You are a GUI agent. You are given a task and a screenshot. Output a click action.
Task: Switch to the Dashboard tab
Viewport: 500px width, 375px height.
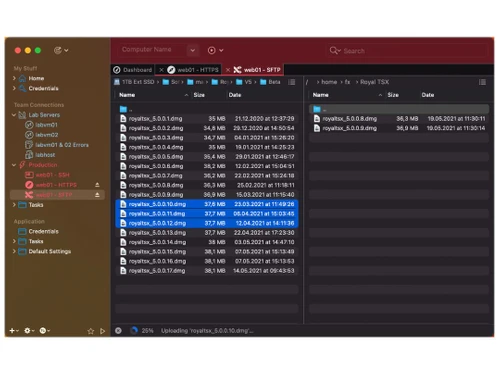coord(133,70)
